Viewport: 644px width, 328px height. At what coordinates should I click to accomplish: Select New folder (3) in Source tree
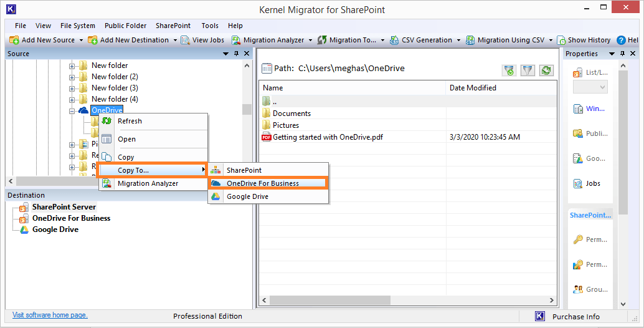click(115, 87)
